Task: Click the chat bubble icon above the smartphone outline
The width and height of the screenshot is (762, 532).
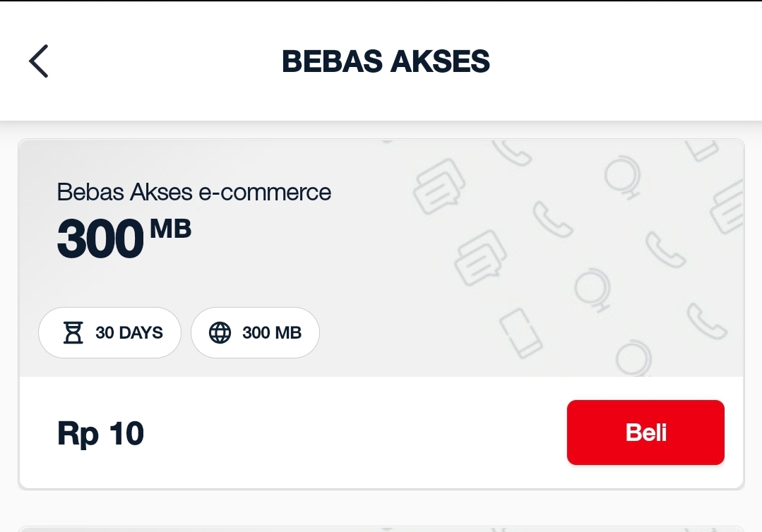Action: pyautogui.click(x=480, y=256)
